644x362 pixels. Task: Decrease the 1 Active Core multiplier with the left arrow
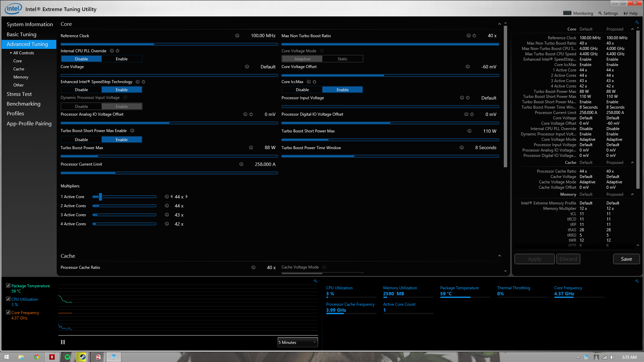(x=172, y=197)
